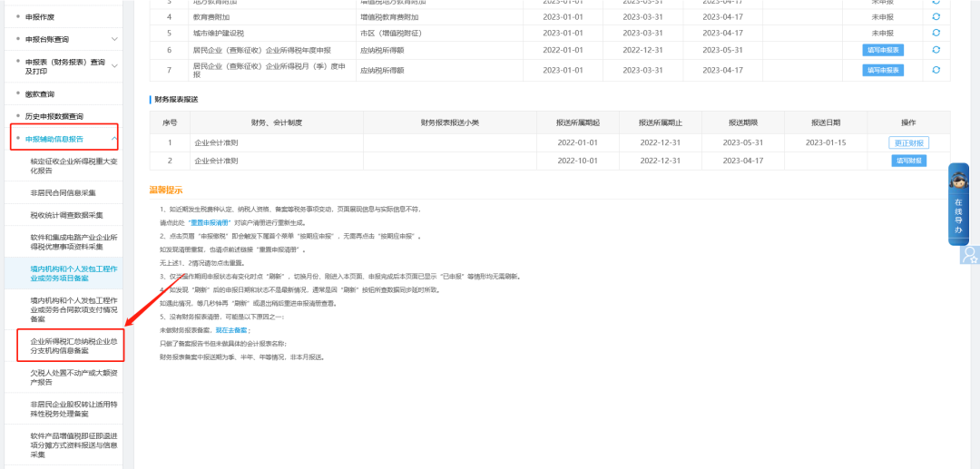The width and height of the screenshot is (980, 469).
Task: Refresh row 7 企业所得税月(季)度申报 status icon
Action: coord(936,70)
